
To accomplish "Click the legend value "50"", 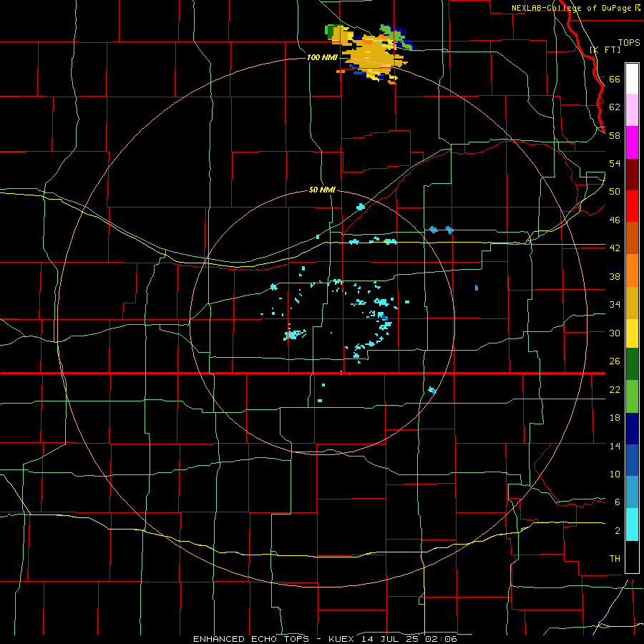I will pos(615,192).
